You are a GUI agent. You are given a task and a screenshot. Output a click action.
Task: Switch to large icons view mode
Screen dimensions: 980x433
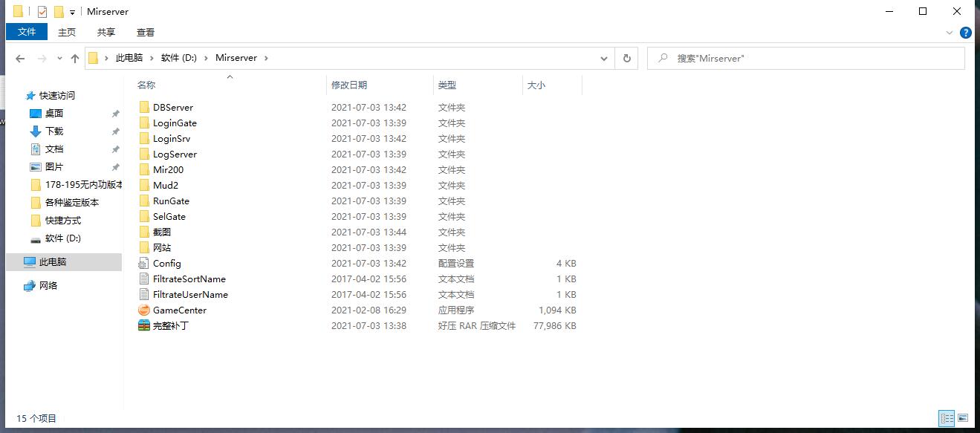click(x=963, y=418)
